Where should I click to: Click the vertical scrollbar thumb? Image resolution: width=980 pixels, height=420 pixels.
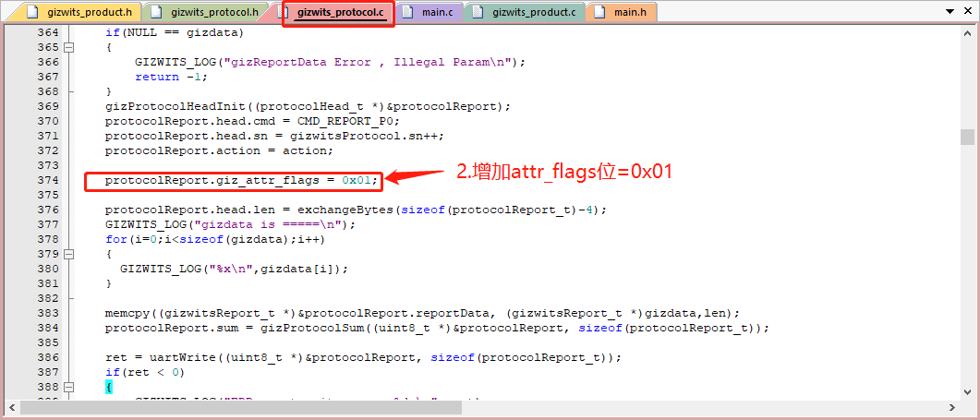tap(967, 137)
